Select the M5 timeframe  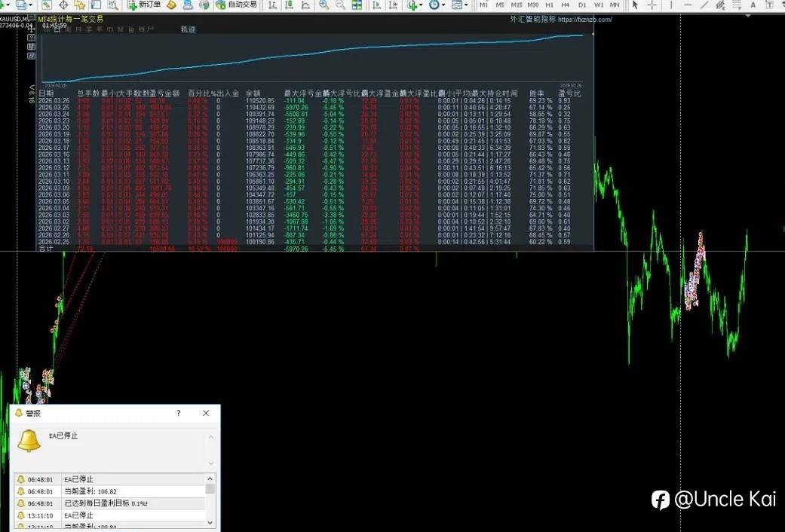coord(500,5)
